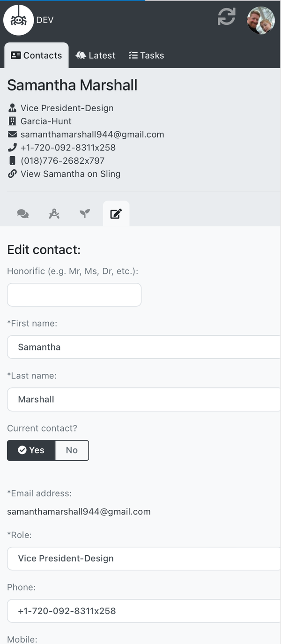Click the Phone number input field

pos(144,611)
